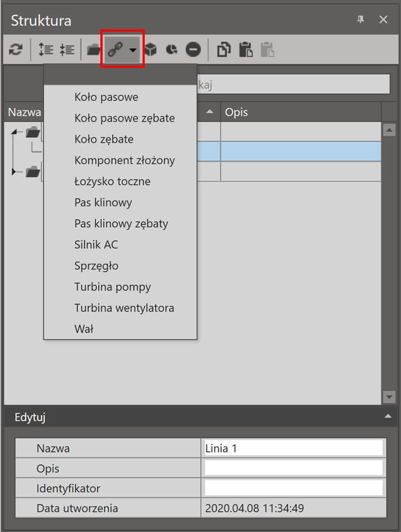The width and height of the screenshot is (401, 532).
Task: Select Turbina wentylatora in the menu
Action: [x=124, y=308]
